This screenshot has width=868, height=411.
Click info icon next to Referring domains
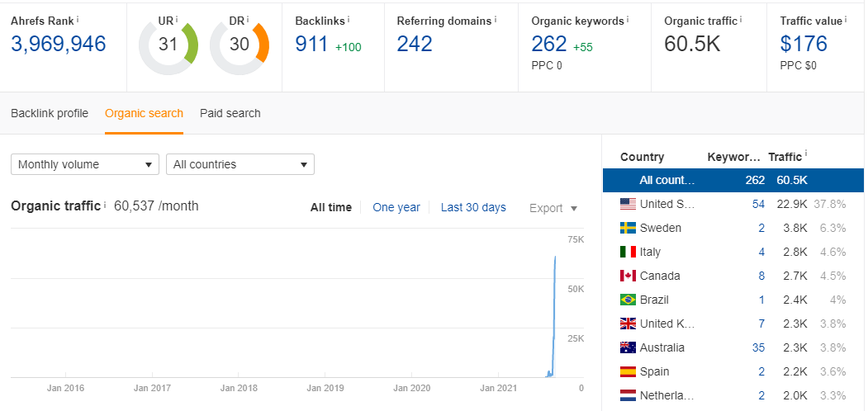(495, 19)
